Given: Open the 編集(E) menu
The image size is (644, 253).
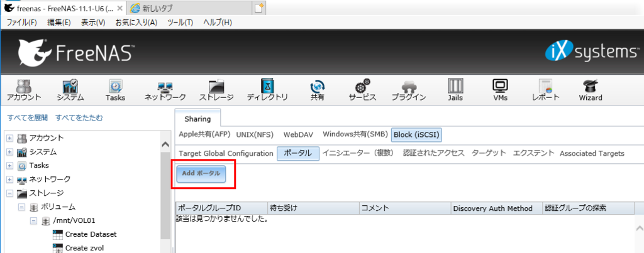Looking at the screenshot, I should [59, 23].
